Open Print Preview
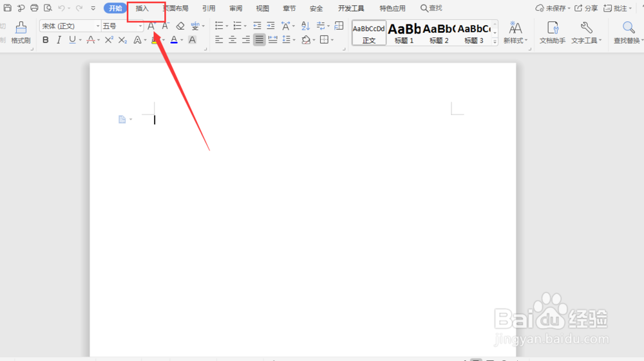 (48, 8)
